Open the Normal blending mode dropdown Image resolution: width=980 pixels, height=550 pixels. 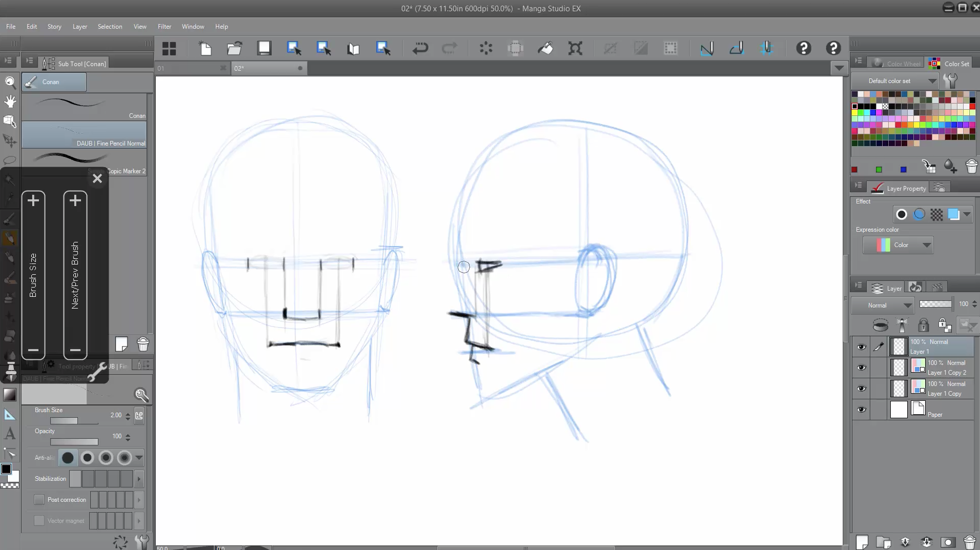[x=882, y=305]
